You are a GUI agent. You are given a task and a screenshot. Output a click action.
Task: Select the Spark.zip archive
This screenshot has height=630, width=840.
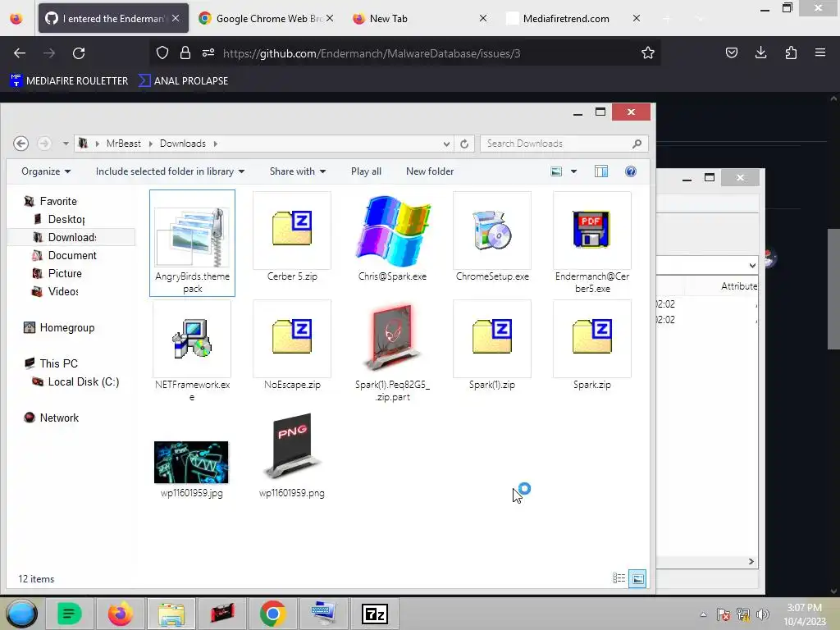pos(592,345)
